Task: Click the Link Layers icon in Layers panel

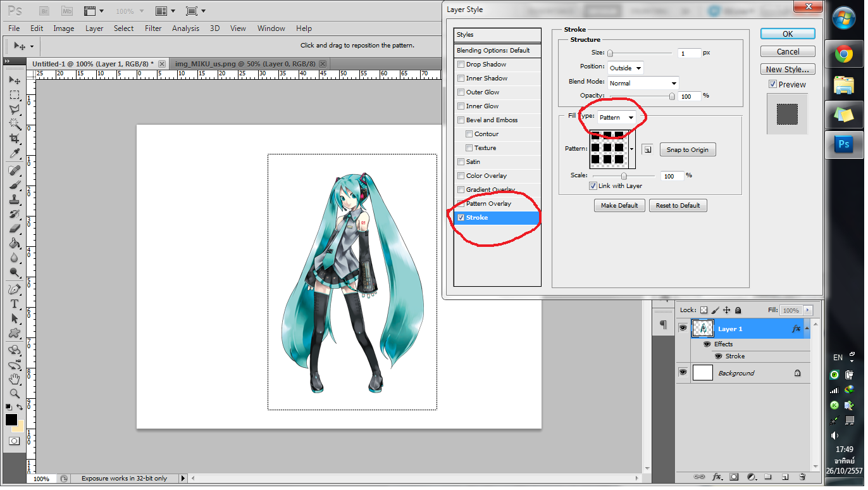Action: click(699, 477)
